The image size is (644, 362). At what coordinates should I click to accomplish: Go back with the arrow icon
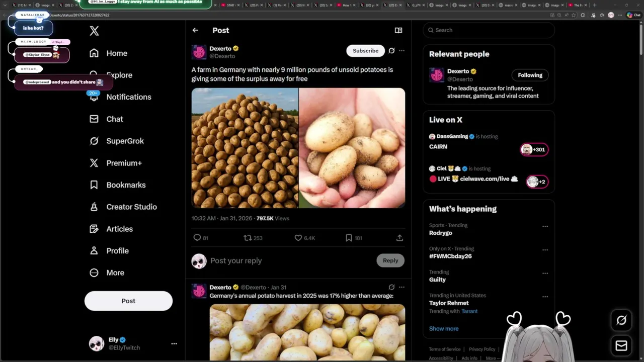(x=195, y=30)
